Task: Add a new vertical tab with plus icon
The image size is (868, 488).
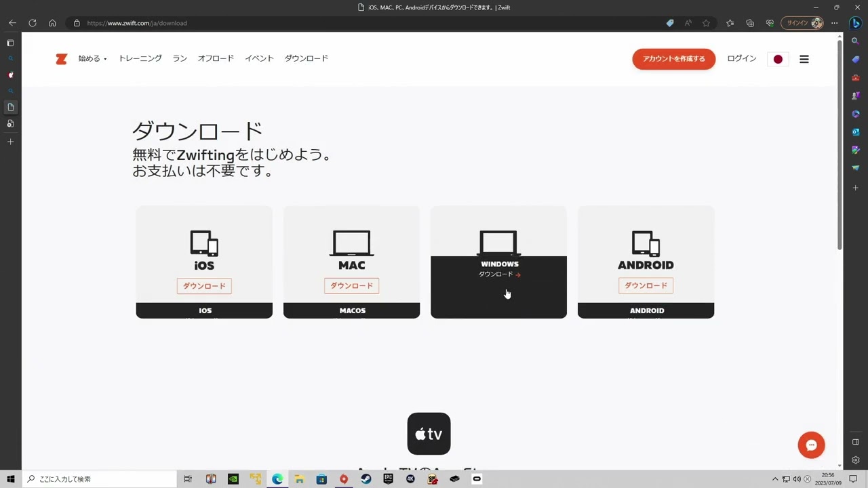Action: point(10,142)
